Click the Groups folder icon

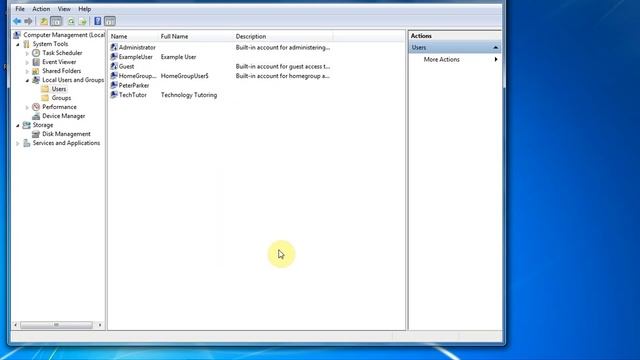point(45,98)
